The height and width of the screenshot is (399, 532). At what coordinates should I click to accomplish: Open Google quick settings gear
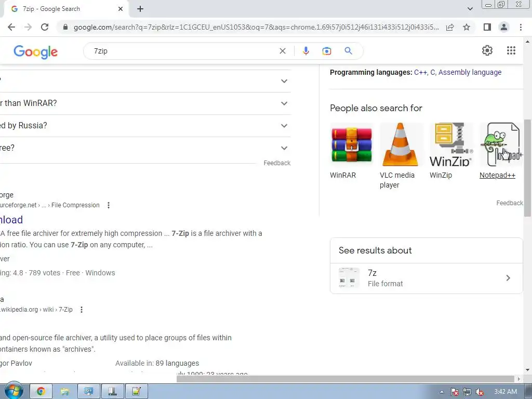pos(487,50)
